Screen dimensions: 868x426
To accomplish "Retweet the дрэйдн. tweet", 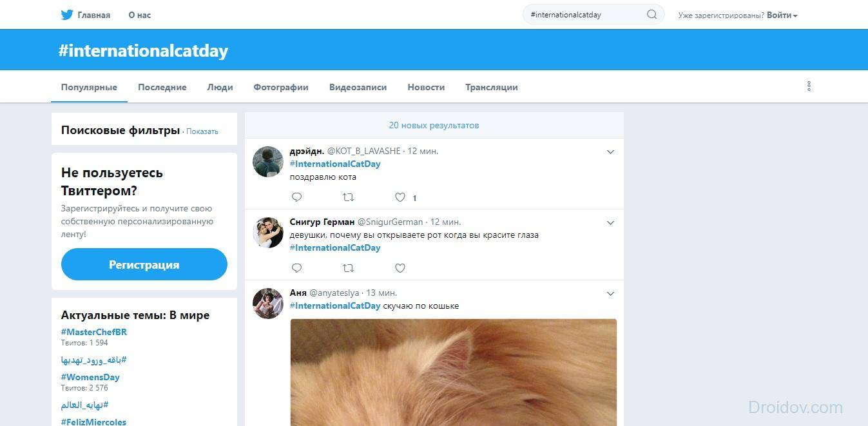I will [348, 197].
